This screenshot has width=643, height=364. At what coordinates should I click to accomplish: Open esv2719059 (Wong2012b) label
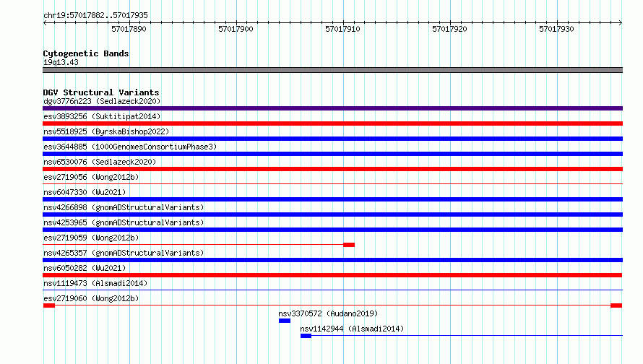(91, 238)
